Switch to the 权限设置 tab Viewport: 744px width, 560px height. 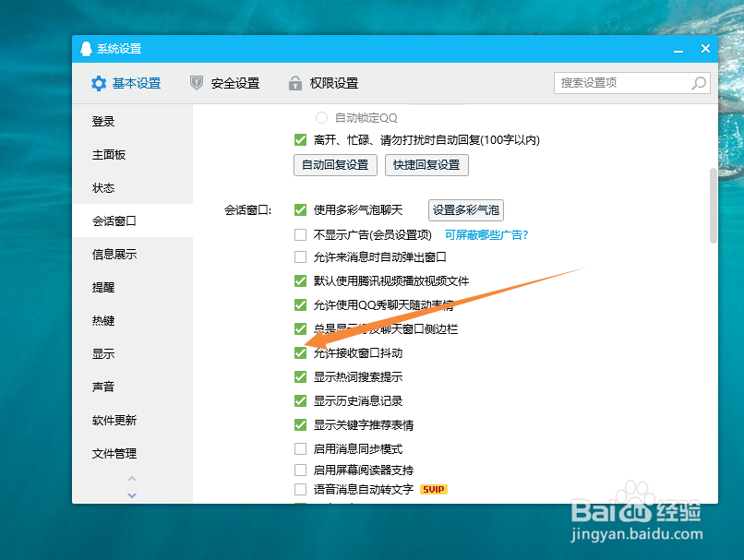click(323, 83)
